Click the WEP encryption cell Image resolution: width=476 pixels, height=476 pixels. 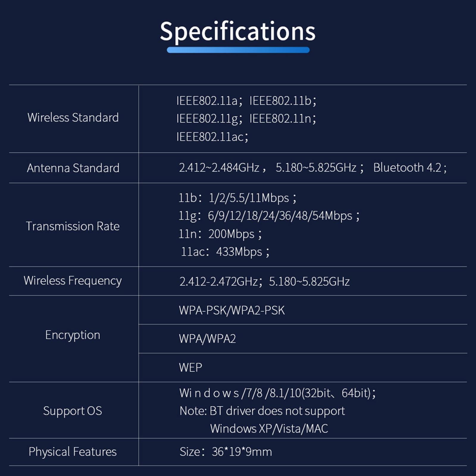pyautogui.click(x=190, y=368)
